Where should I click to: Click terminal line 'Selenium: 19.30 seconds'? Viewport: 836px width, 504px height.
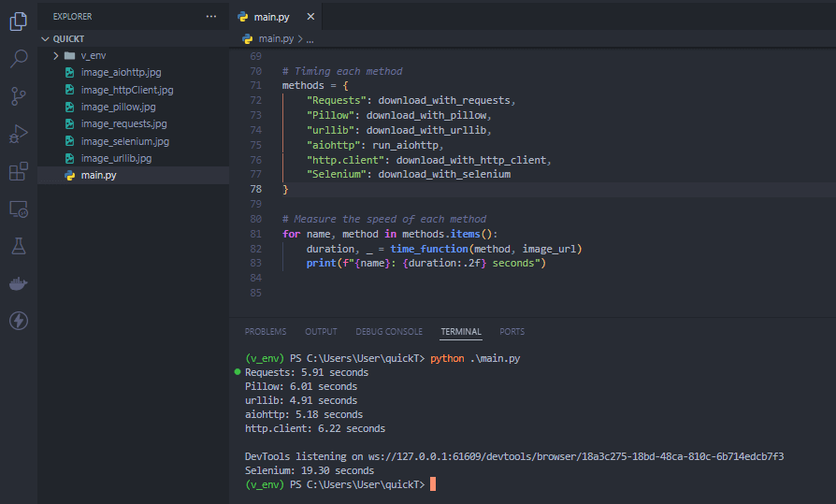coord(310,470)
